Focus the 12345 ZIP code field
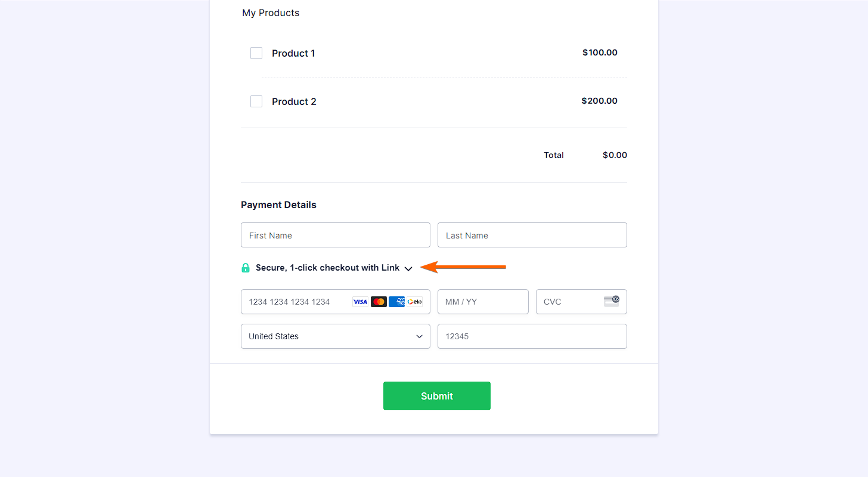 (532, 336)
